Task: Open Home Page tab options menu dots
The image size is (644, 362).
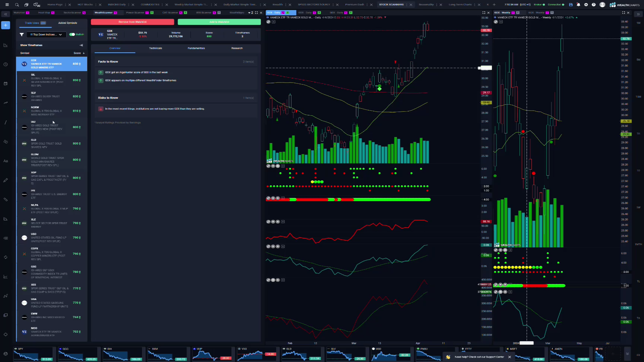Action: pos(66,5)
